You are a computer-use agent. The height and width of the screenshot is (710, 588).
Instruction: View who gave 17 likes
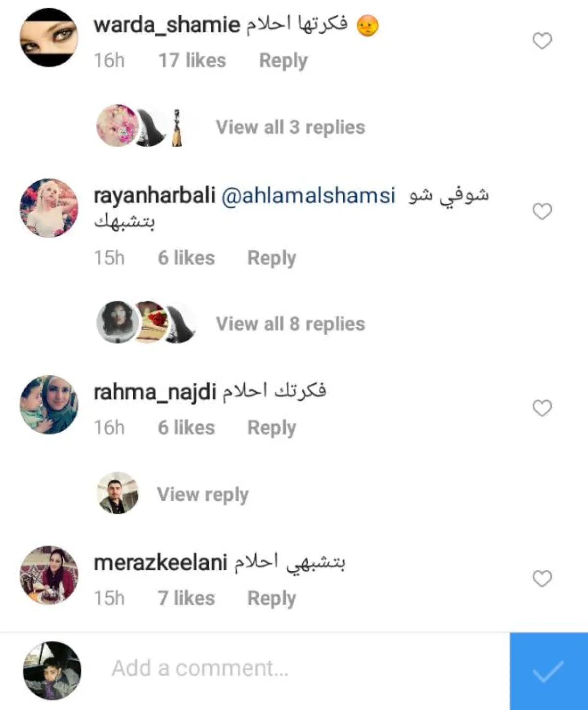click(192, 61)
